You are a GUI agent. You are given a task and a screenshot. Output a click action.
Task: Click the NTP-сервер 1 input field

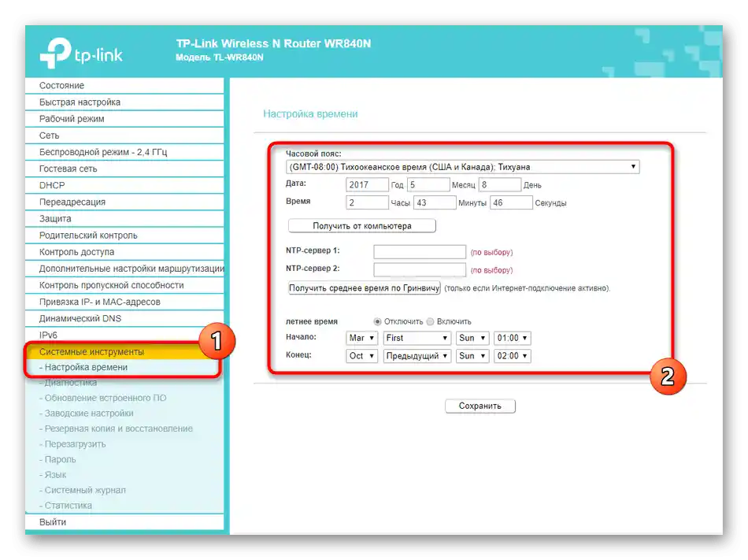coord(420,252)
